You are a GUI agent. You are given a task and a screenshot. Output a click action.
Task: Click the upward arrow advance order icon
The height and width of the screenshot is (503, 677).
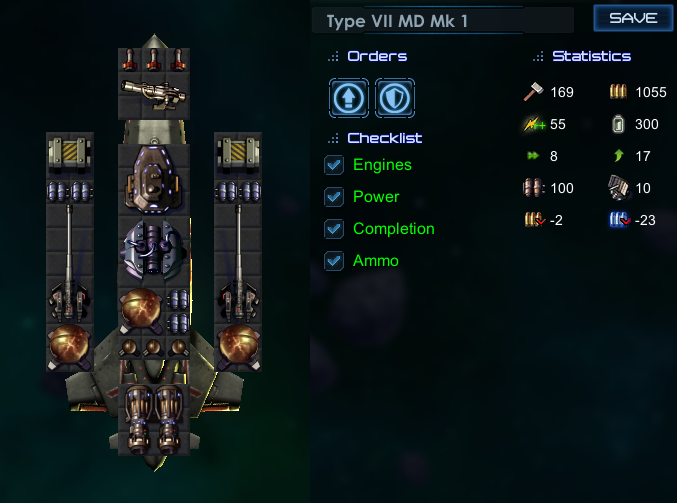pyautogui.click(x=349, y=98)
